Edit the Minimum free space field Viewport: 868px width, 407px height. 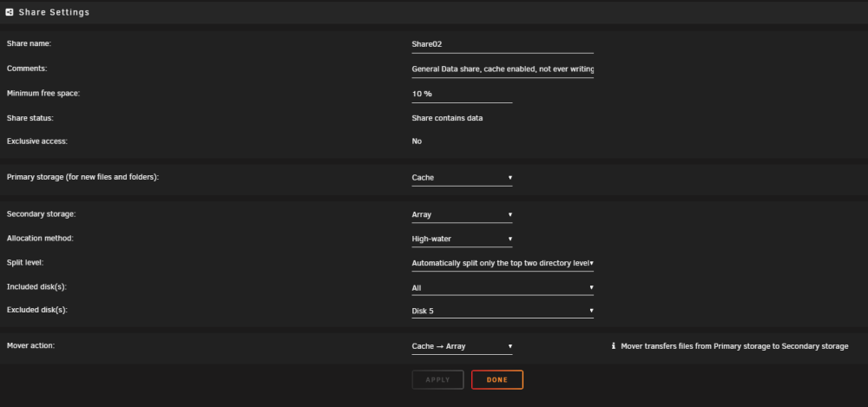462,94
